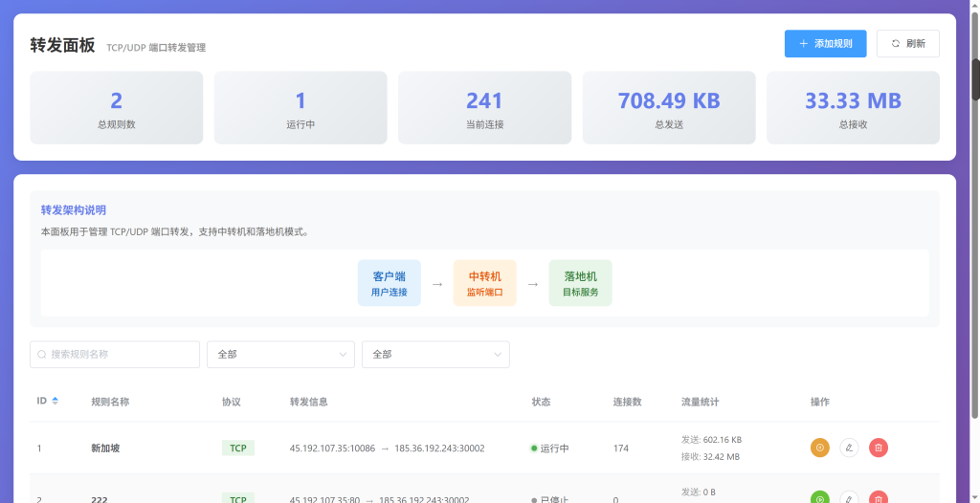The width and height of the screenshot is (980, 503).
Task: Click 运行中 status in 新加坡 row
Action: pos(550,448)
